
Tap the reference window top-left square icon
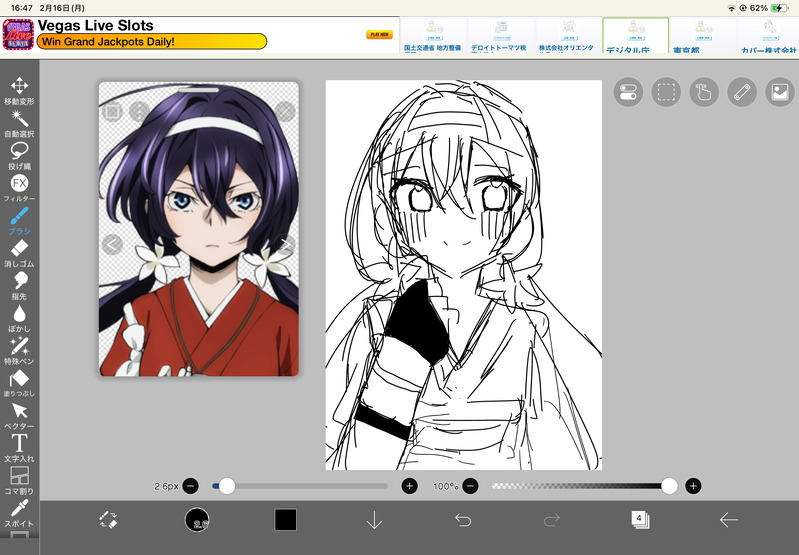pos(112,111)
